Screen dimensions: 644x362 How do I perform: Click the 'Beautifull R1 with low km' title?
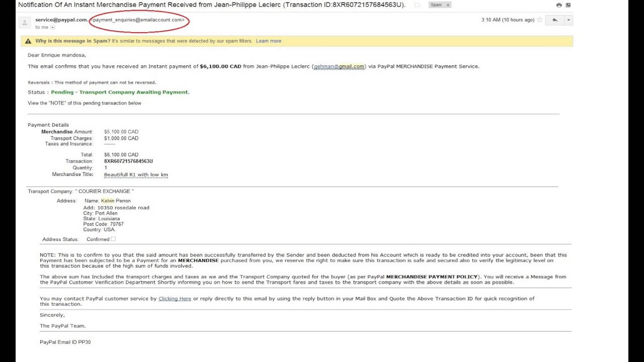136,175
